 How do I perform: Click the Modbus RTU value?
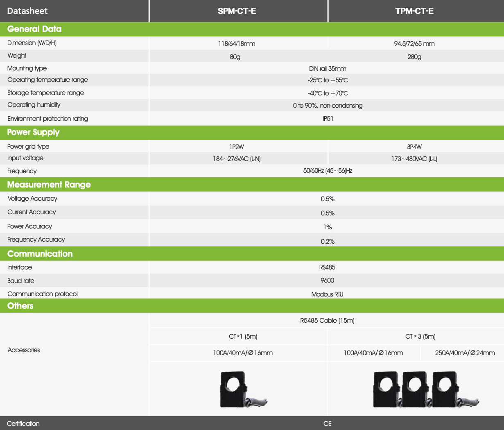click(328, 294)
